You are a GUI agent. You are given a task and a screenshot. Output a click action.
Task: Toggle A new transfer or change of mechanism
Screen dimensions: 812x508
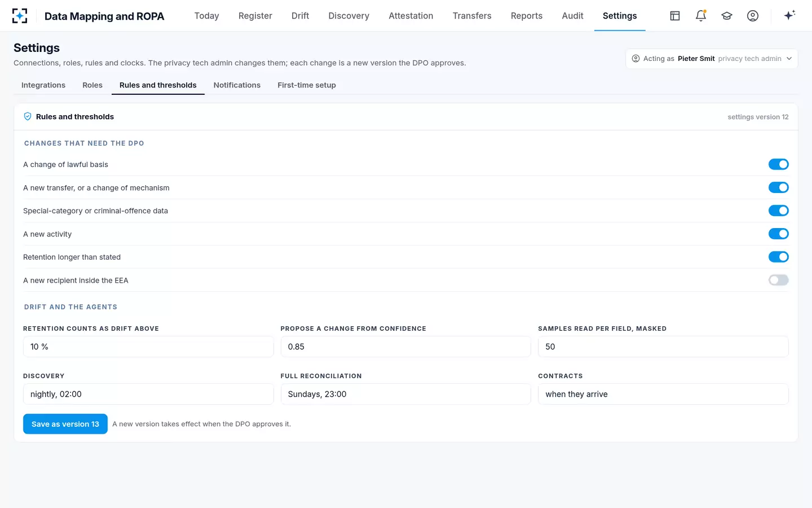pyautogui.click(x=778, y=187)
